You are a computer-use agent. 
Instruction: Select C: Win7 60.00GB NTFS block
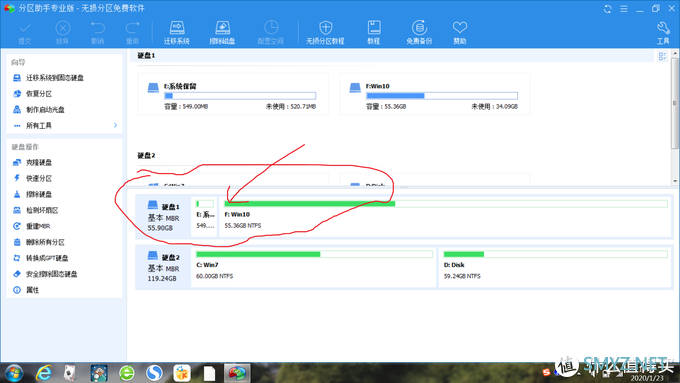[x=314, y=267]
